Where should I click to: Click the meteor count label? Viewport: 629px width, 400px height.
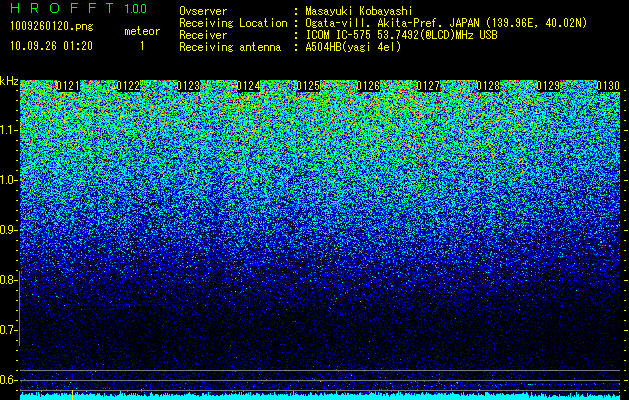142,31
